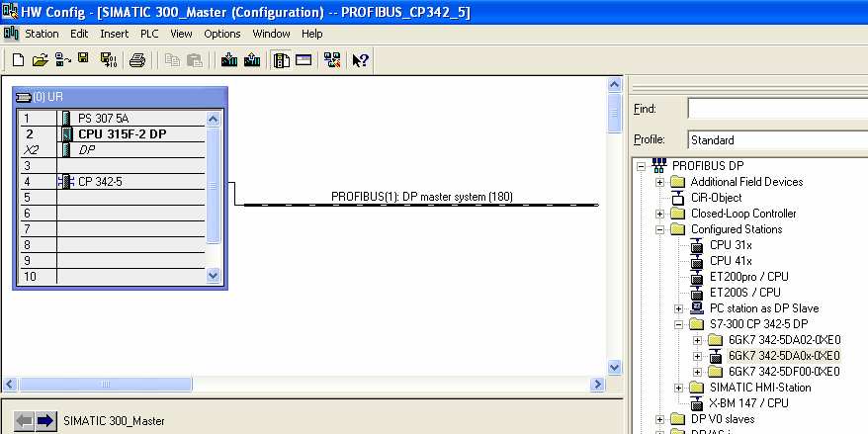Click the Download to Module icon
This screenshot has width=868, height=434.
tap(229, 59)
